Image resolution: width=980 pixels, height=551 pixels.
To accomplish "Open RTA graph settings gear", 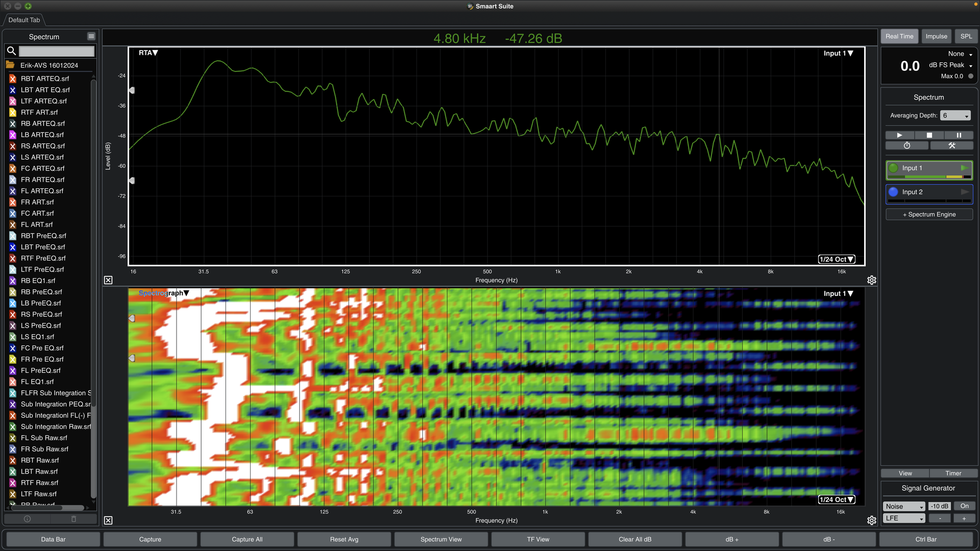I will (x=871, y=280).
